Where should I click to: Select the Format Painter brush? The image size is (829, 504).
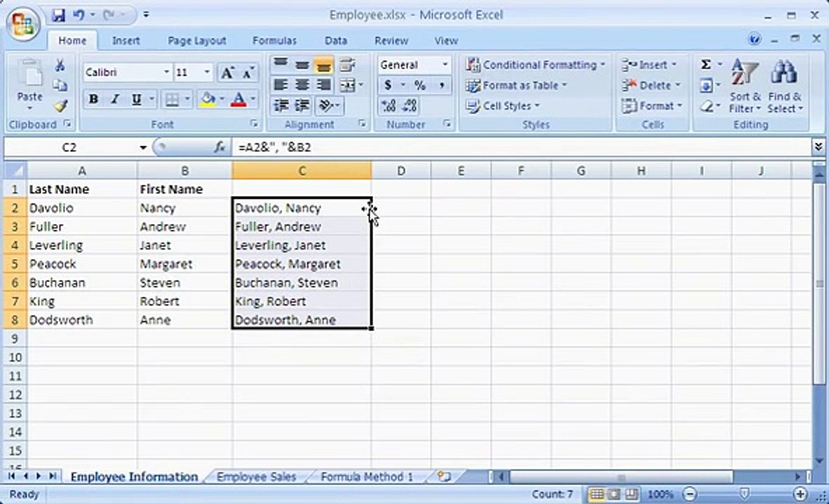(60, 106)
